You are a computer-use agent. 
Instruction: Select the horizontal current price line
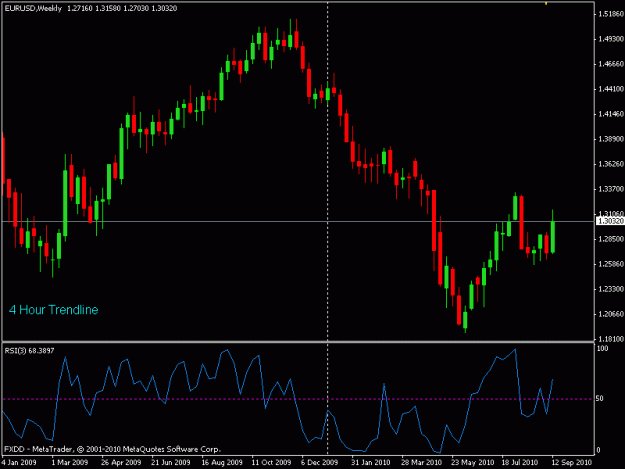tap(298, 221)
